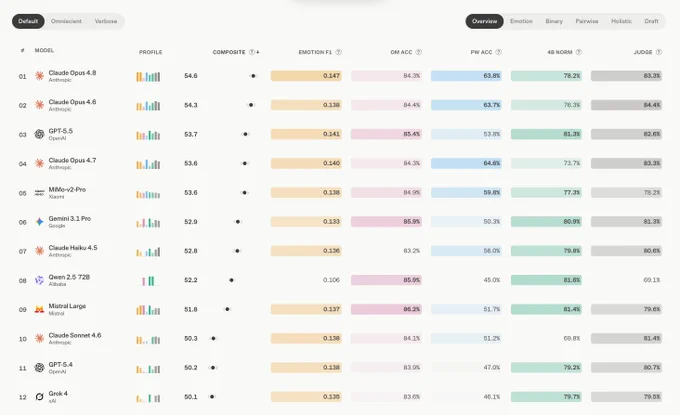Open the Holistic tab
Viewport: 680px width, 415px height.
coord(621,21)
